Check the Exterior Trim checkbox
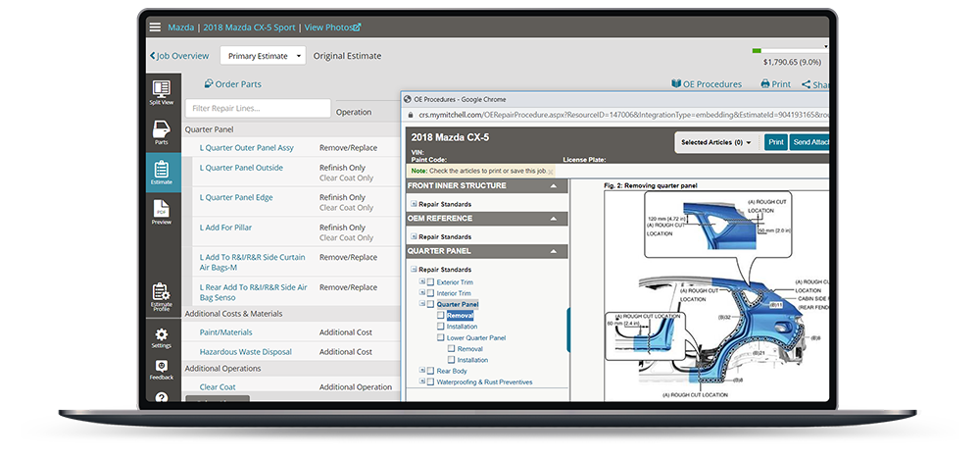Viewport: 980px width, 458px height. click(430, 282)
